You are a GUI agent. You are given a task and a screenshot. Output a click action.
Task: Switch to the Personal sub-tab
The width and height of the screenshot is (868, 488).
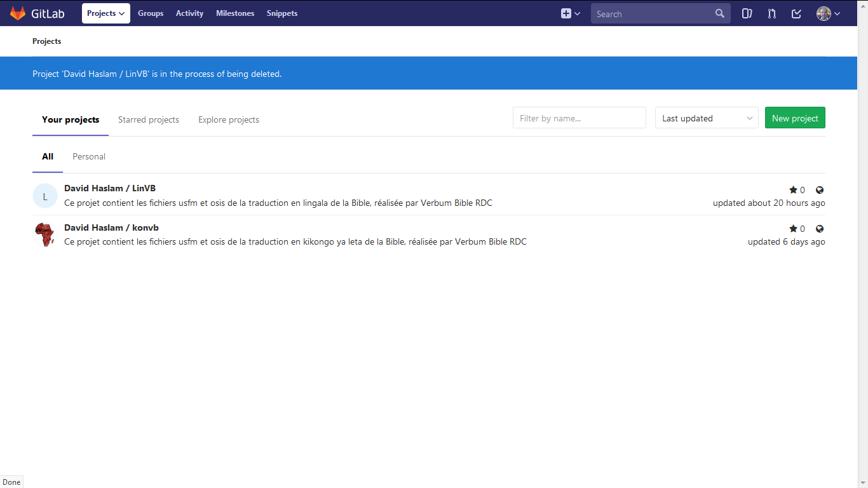pos(89,156)
